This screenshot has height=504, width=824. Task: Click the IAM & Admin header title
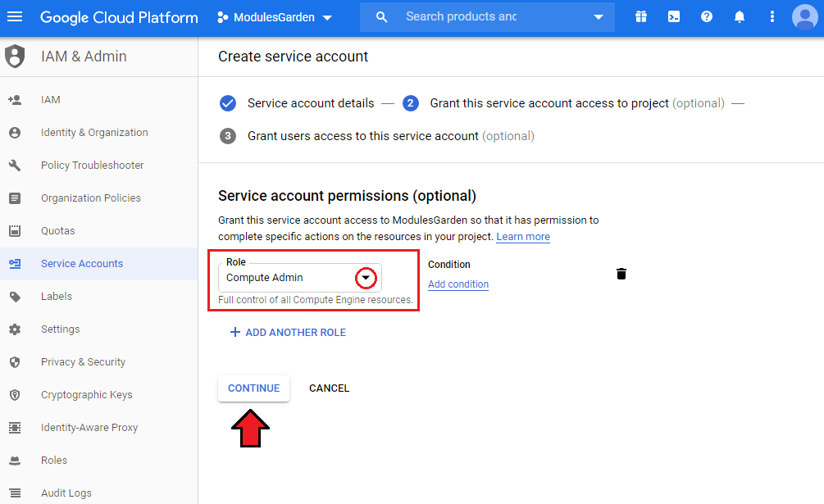[84, 57]
